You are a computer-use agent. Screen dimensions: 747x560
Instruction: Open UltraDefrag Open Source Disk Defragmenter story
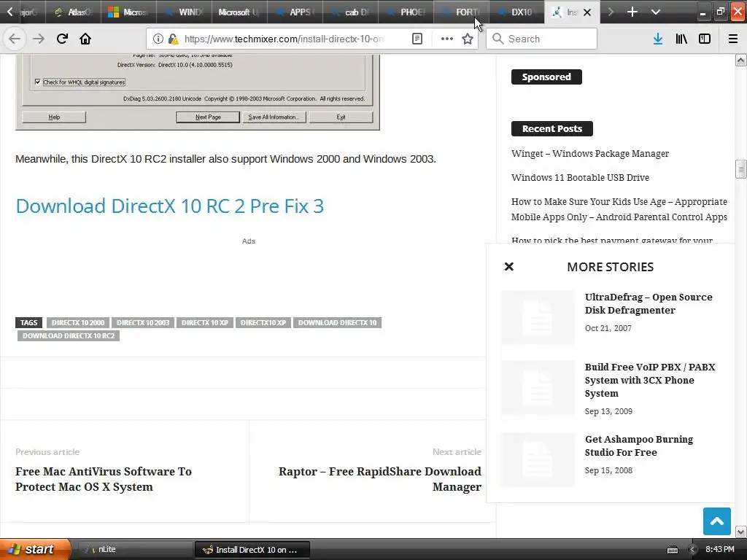(x=649, y=303)
